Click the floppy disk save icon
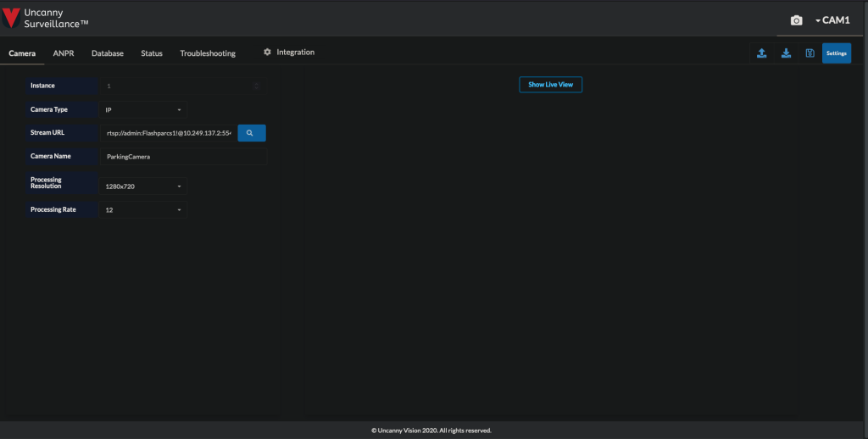868x439 pixels. [810, 53]
